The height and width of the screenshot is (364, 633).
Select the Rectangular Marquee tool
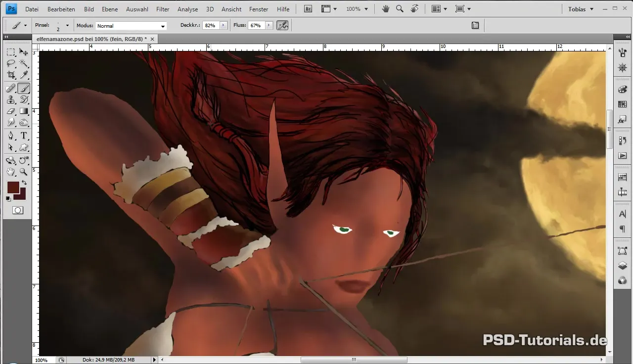(10, 52)
